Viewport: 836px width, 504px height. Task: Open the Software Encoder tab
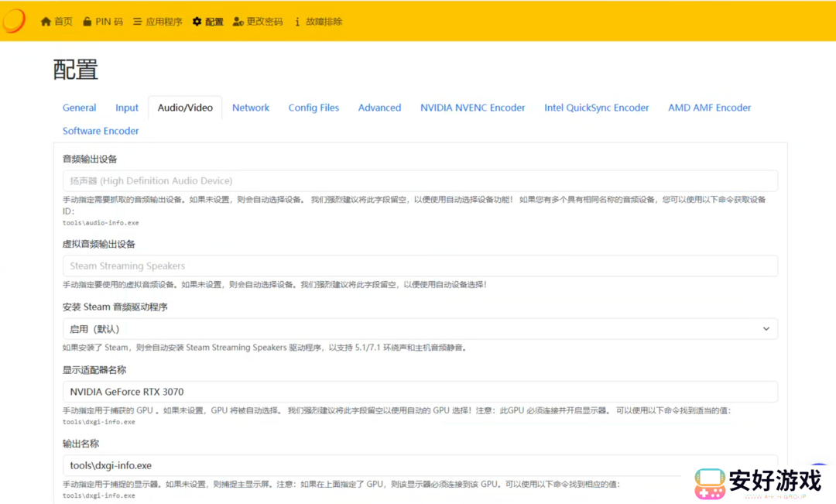(101, 131)
